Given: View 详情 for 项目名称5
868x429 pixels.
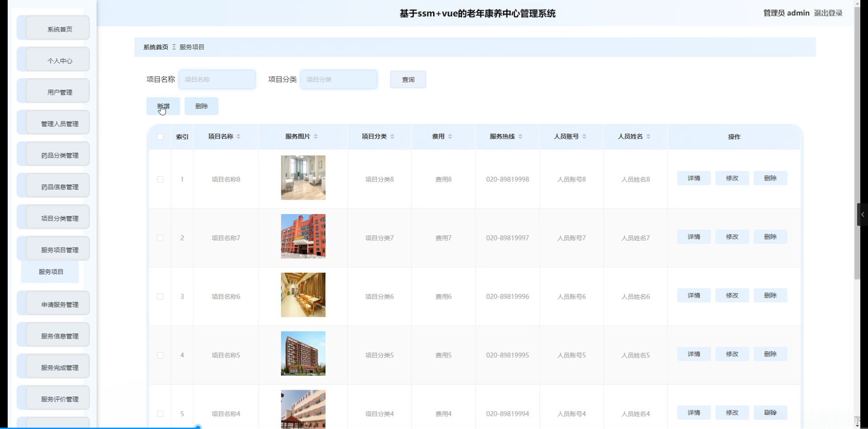Looking at the screenshot, I should [x=694, y=354].
